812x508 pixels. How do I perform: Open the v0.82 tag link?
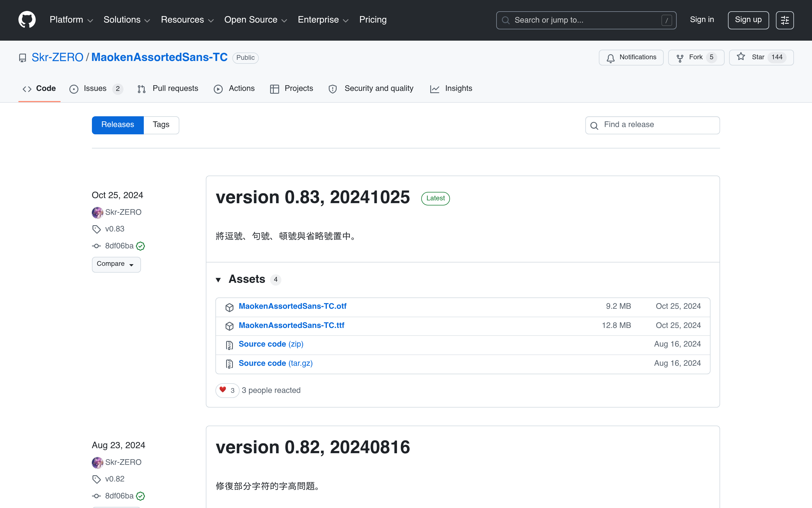click(x=115, y=479)
